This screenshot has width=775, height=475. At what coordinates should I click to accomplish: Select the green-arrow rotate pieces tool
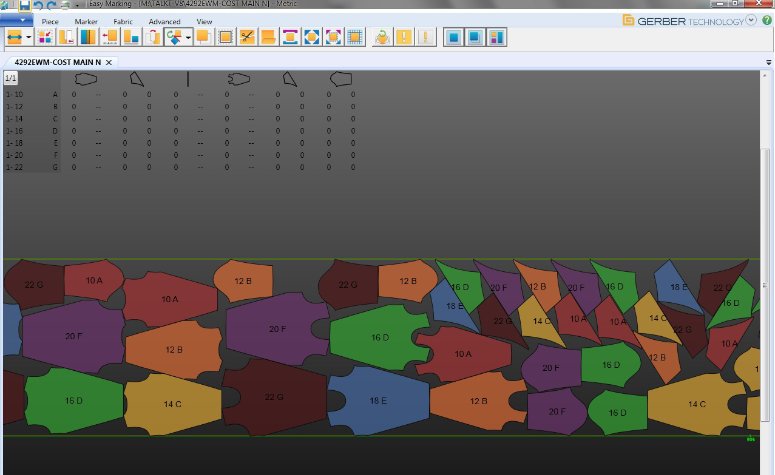point(174,37)
